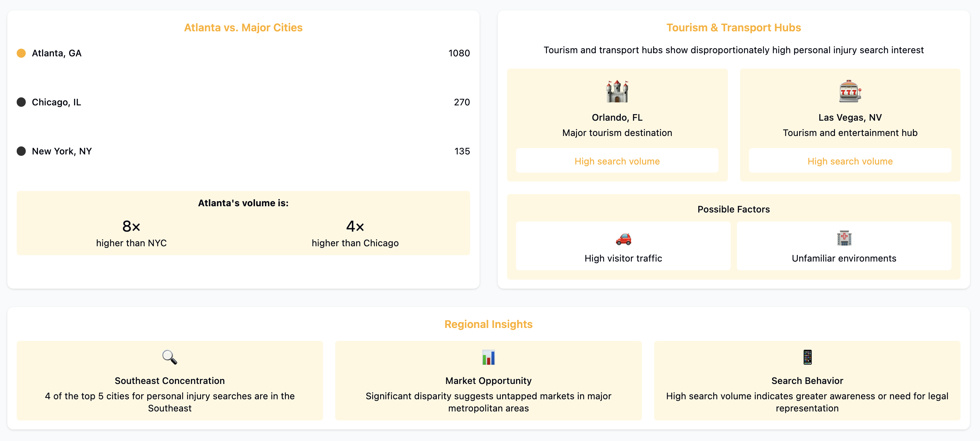This screenshot has height=441, width=980.
Task: Click the slot machine icon for Las Vegas
Action: (850, 91)
